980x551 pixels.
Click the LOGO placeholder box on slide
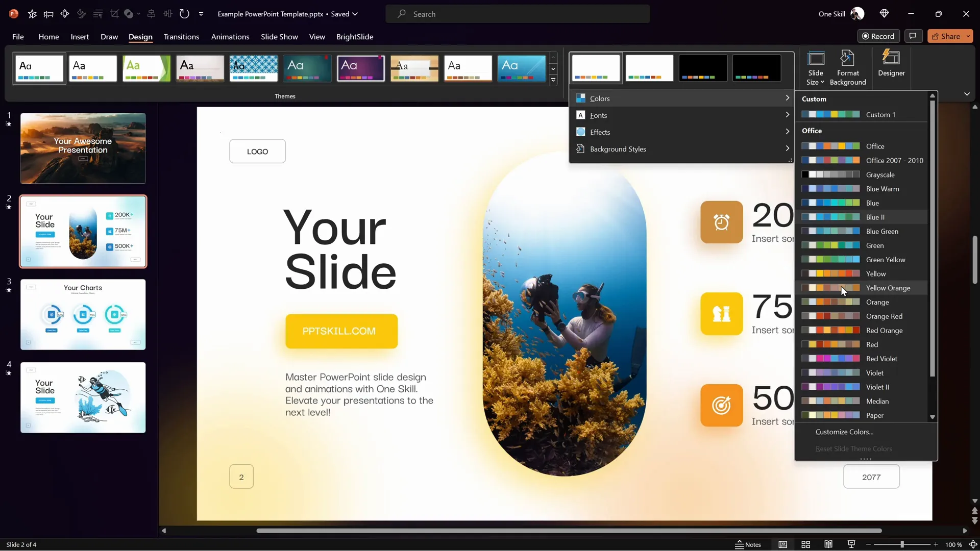257,152
